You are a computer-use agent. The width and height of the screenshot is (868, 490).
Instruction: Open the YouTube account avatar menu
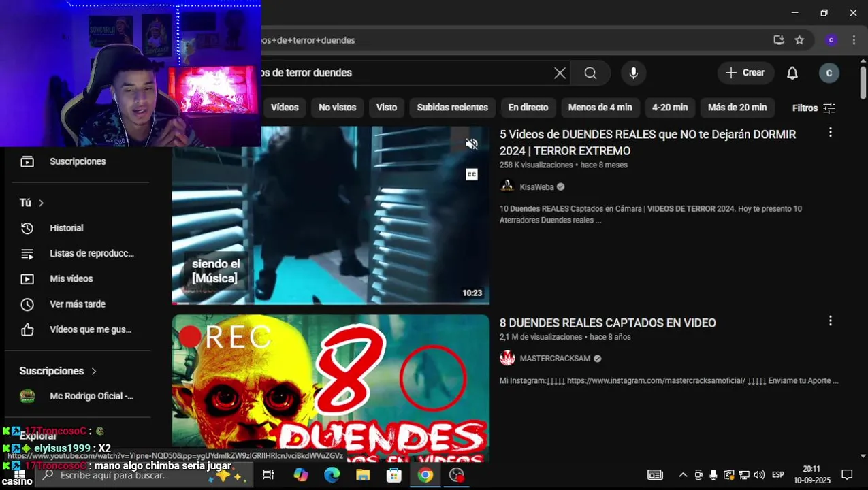(x=829, y=73)
